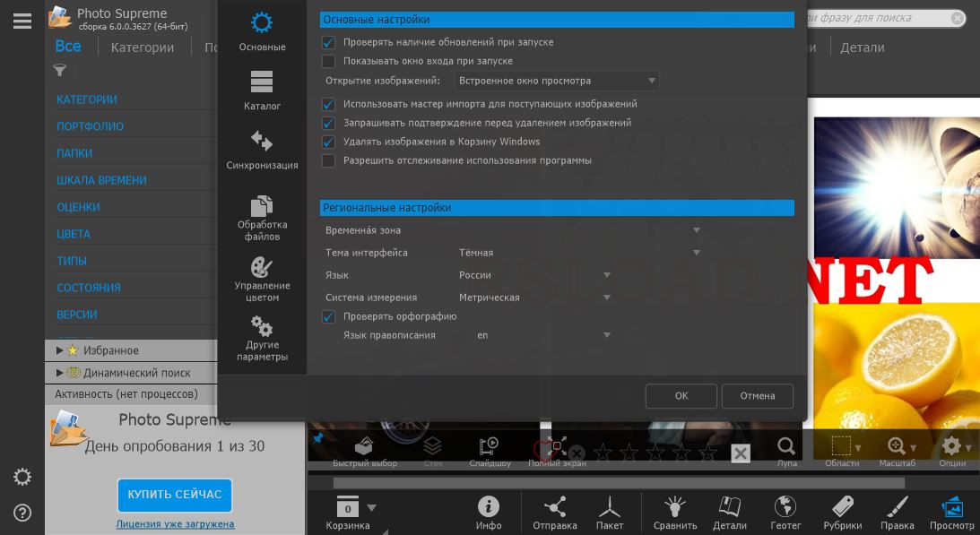Open ПАПКИ in the sidebar list
This screenshot has width=980, height=535.
click(74, 153)
